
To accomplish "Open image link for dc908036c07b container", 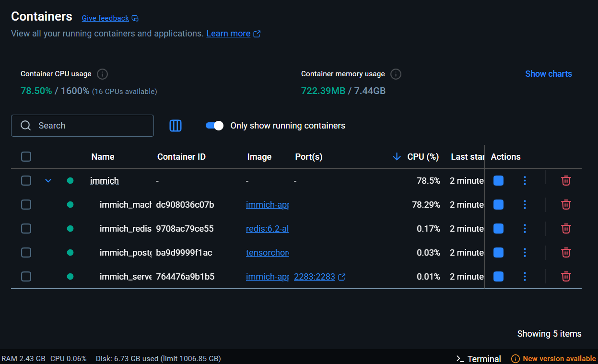I will tap(268, 205).
